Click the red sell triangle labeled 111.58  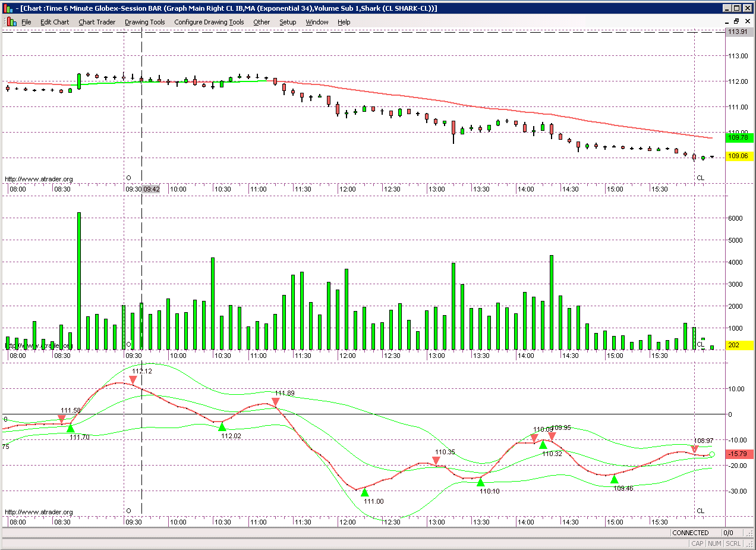[62, 420]
